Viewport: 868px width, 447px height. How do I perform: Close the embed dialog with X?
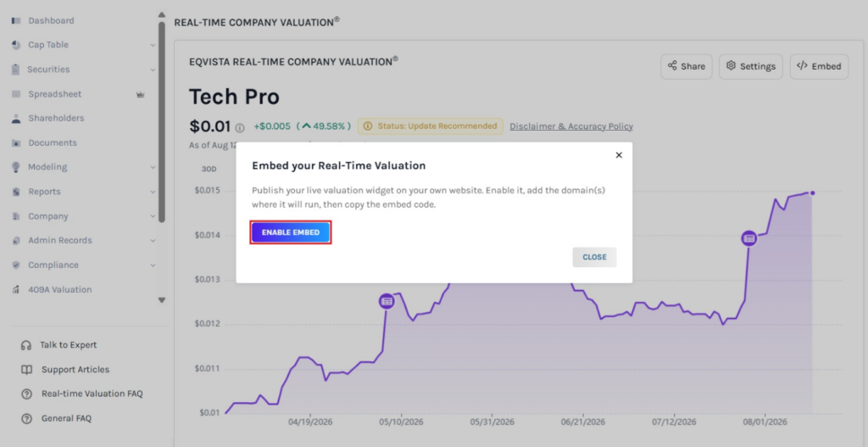click(619, 155)
